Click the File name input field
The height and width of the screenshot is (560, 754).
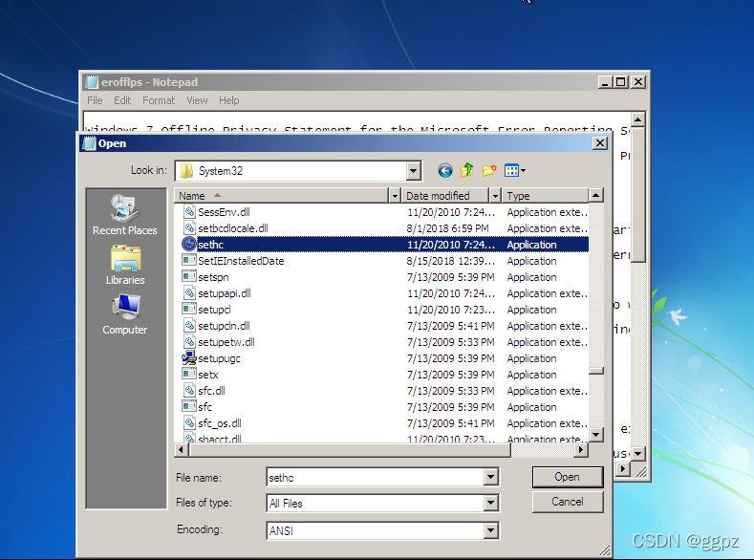[x=375, y=477]
